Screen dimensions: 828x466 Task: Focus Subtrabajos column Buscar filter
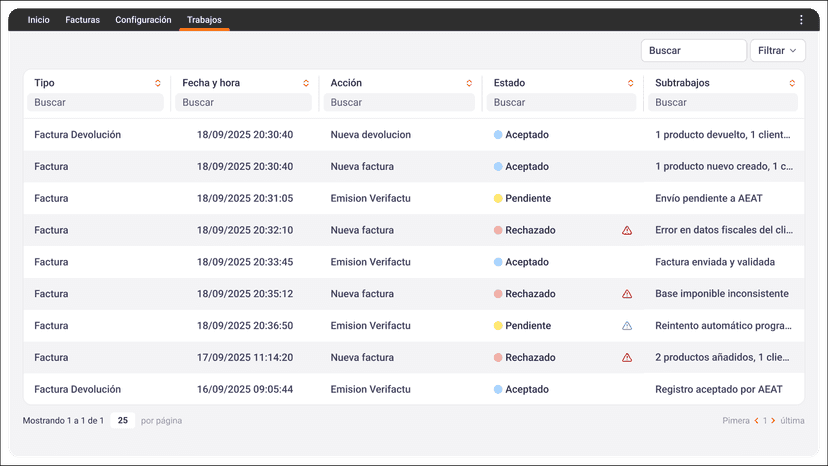point(723,102)
